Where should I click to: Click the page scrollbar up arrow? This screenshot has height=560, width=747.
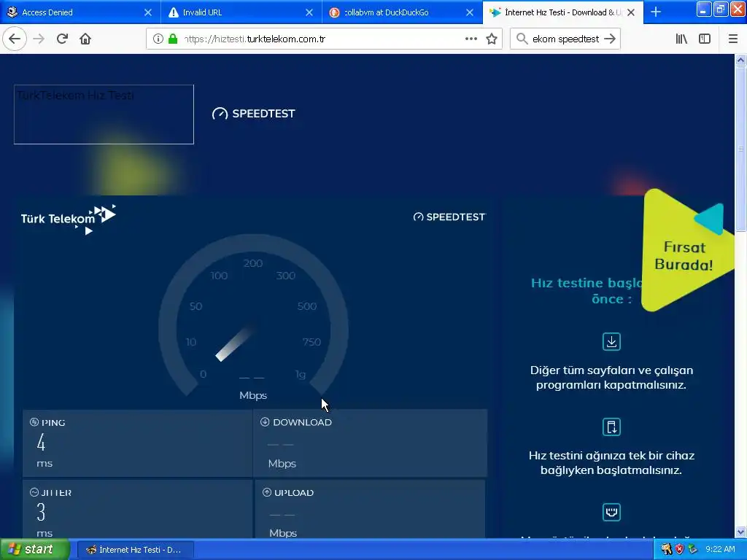pos(740,60)
